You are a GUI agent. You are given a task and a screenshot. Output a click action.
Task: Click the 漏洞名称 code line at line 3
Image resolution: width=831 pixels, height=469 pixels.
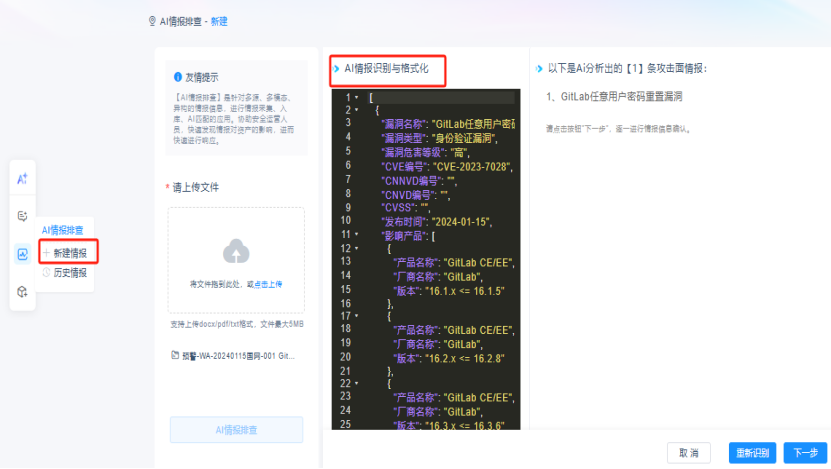coord(448,124)
